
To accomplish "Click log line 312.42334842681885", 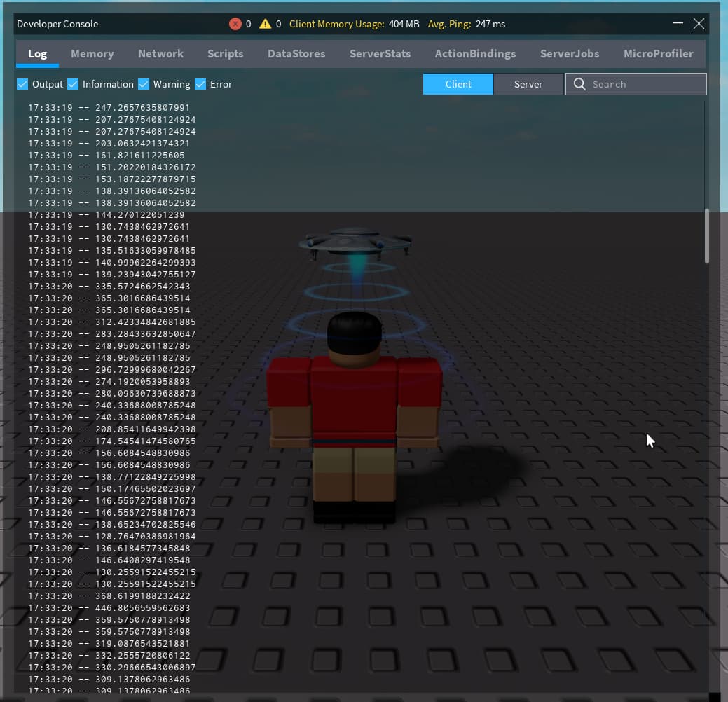I will click(112, 322).
